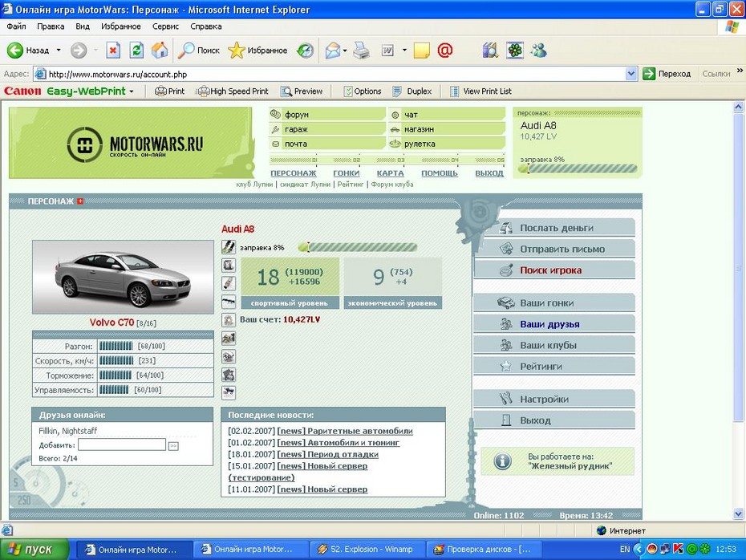Open Canon Options
This screenshot has width=746, height=560.
tap(363, 91)
